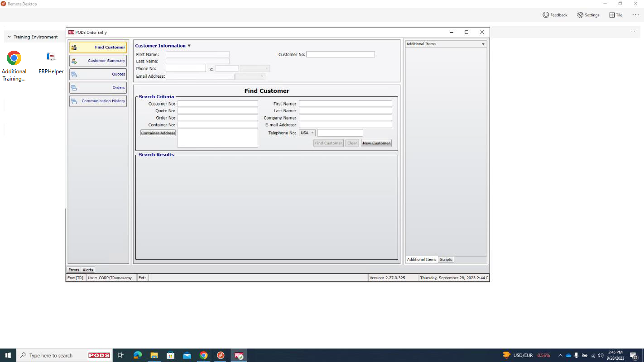Click the Quote No input field
644x362 pixels.
[218, 111]
